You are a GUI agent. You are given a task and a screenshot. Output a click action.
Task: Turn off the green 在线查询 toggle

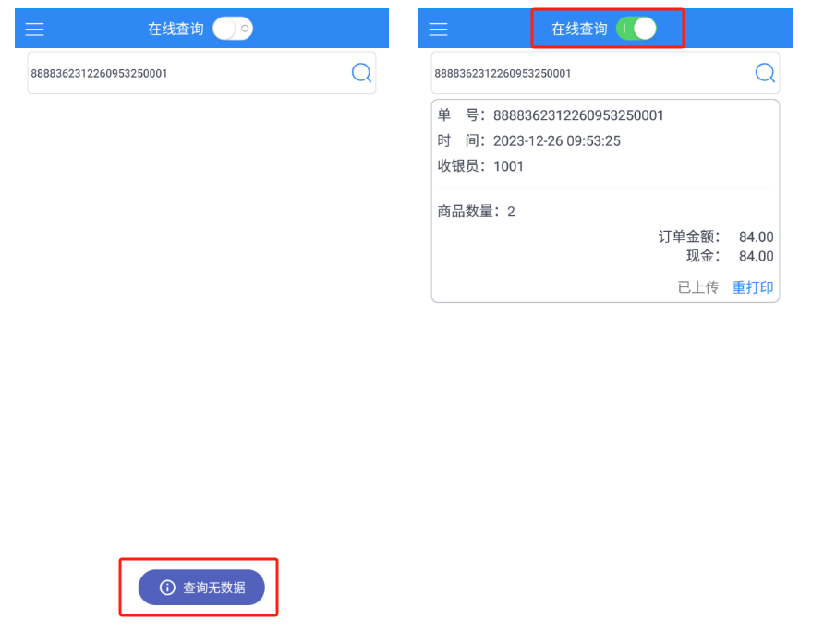click(x=636, y=29)
